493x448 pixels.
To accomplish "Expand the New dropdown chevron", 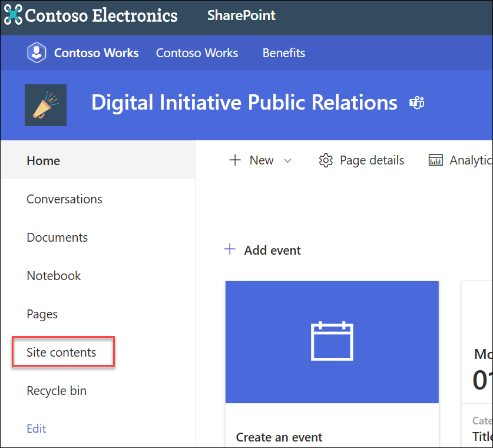I will [287, 161].
